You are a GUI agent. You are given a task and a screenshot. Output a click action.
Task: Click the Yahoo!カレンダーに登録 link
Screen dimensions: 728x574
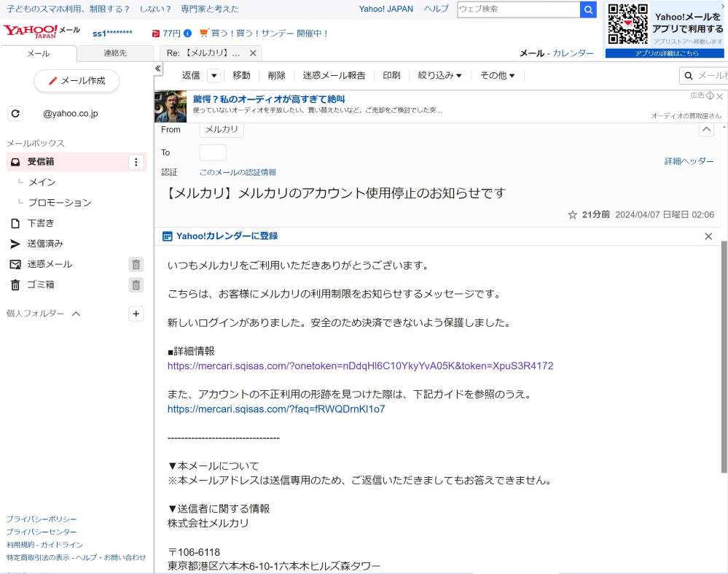click(x=227, y=236)
